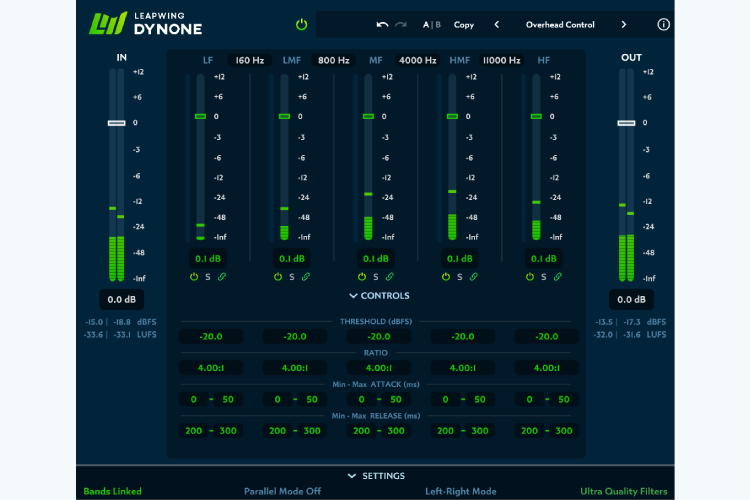The height and width of the screenshot is (500, 750).
Task: Click the LF threshold -20.0 value
Action: click(210, 336)
